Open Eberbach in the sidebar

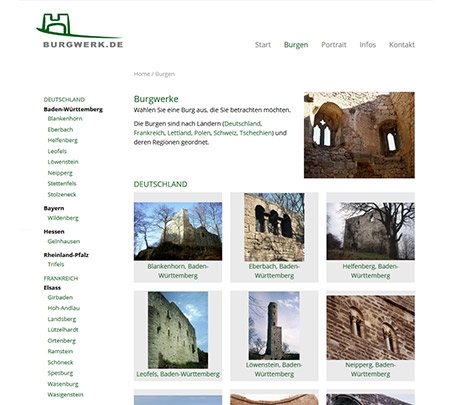pyautogui.click(x=60, y=130)
